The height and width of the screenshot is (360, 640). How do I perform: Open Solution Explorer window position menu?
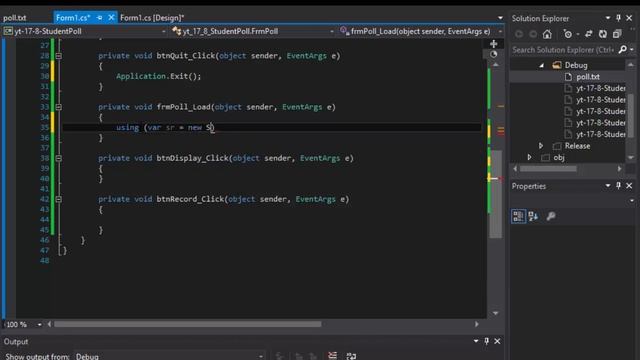click(608, 18)
